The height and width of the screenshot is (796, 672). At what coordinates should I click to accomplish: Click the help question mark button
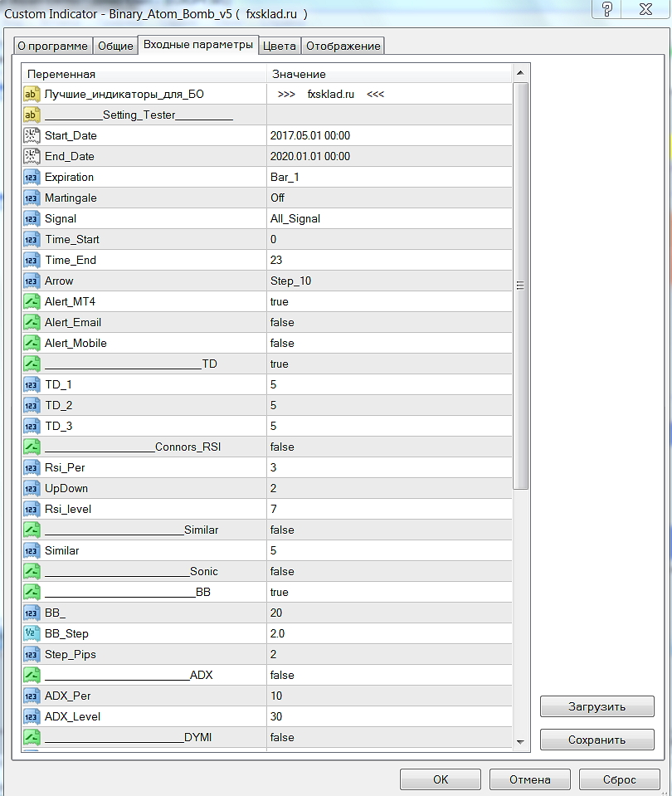click(x=607, y=9)
